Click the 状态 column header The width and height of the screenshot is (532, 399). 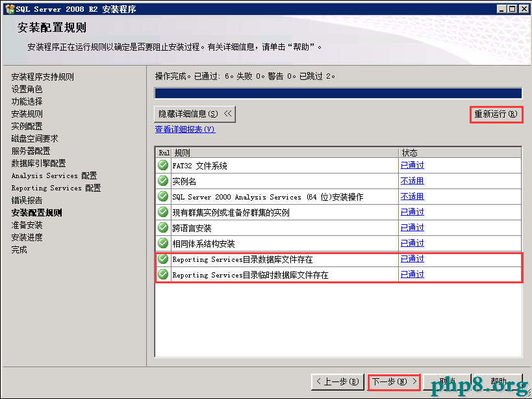pyautogui.click(x=460, y=153)
